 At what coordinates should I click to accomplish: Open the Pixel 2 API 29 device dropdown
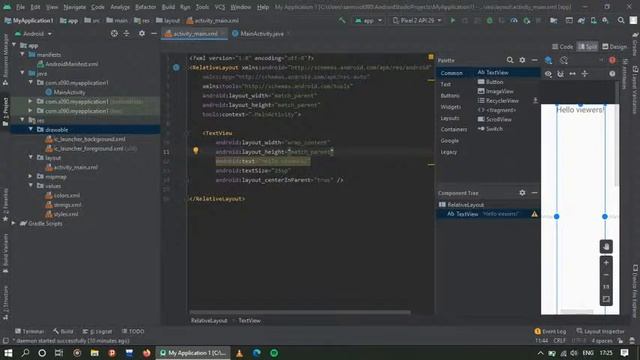coord(417,20)
